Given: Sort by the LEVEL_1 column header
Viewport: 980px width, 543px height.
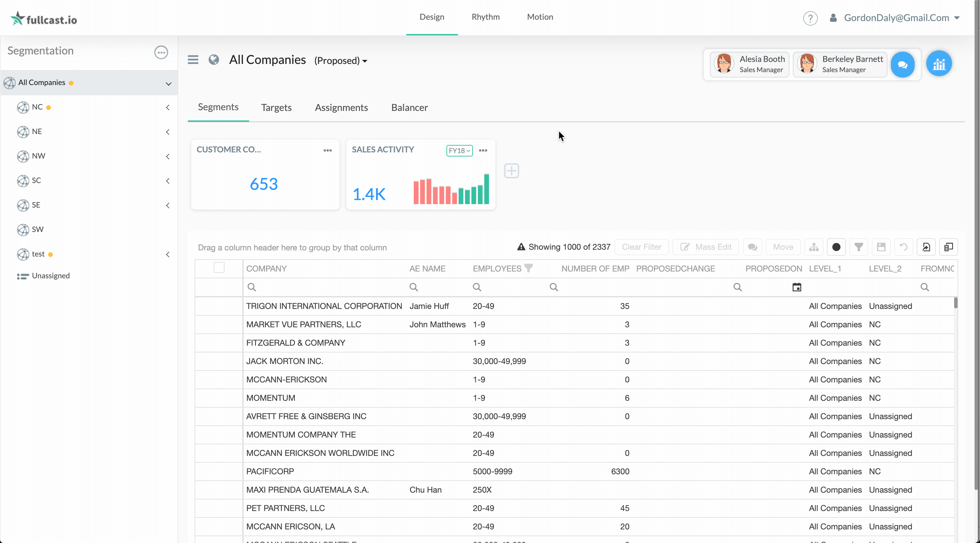Looking at the screenshot, I should 825,268.
